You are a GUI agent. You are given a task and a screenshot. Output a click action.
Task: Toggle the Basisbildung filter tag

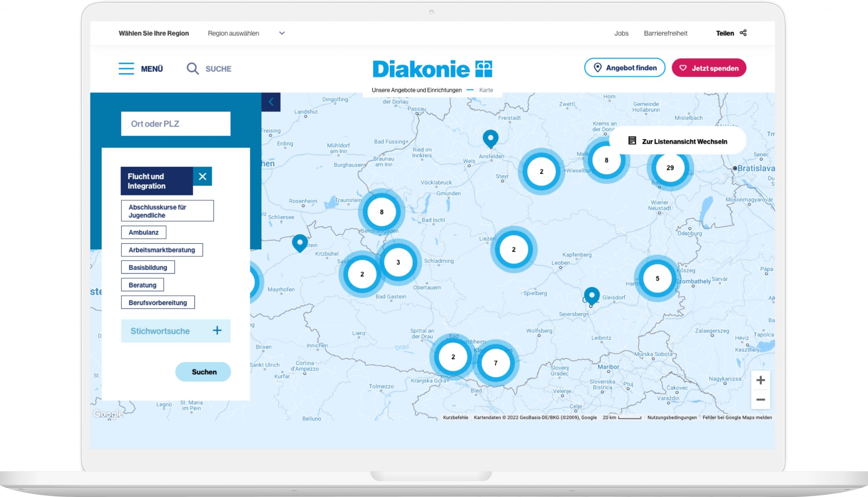pos(148,267)
